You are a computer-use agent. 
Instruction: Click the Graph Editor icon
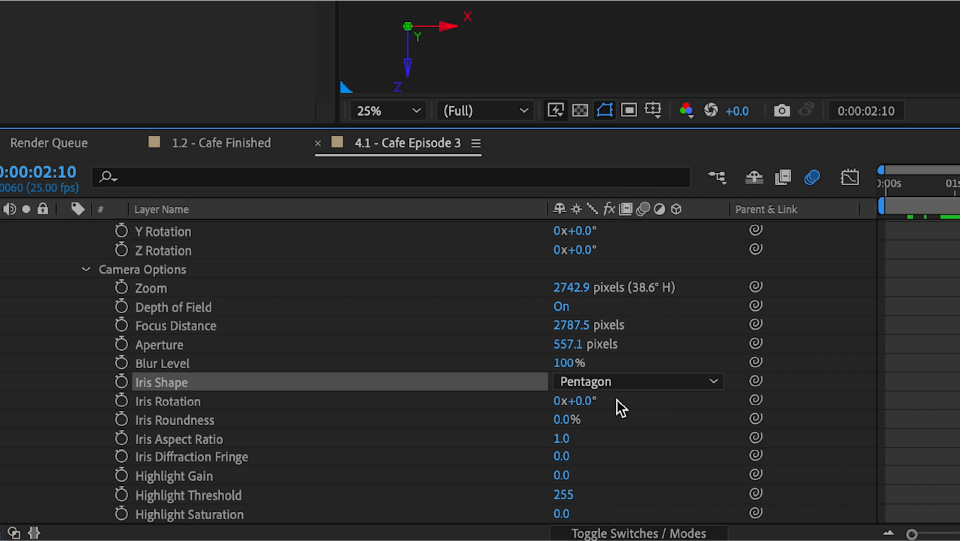pyautogui.click(x=850, y=178)
